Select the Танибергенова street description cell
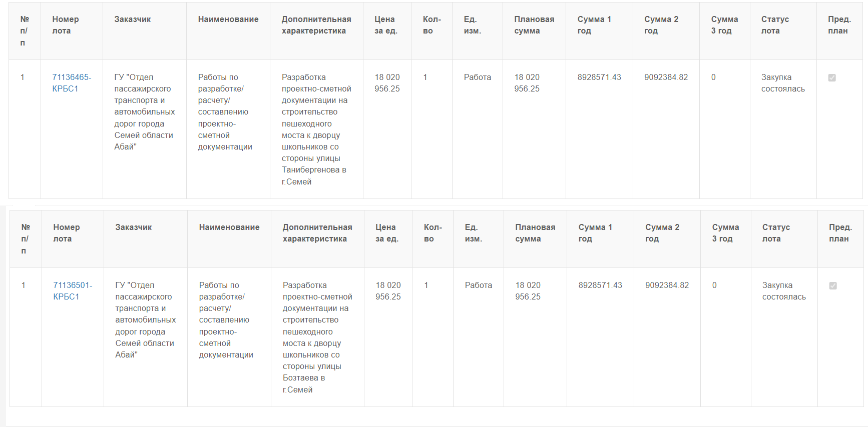The image size is (868, 427). pyautogui.click(x=316, y=129)
